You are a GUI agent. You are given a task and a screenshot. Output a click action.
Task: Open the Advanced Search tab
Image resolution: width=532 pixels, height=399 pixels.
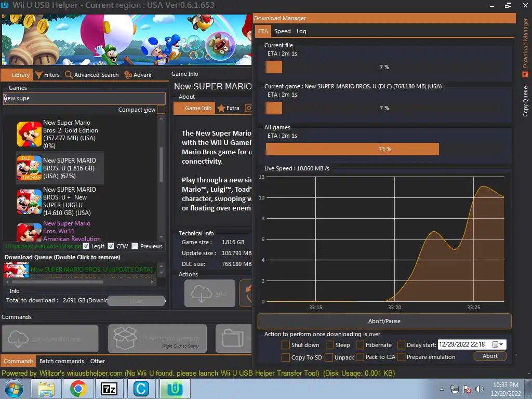pyautogui.click(x=92, y=75)
